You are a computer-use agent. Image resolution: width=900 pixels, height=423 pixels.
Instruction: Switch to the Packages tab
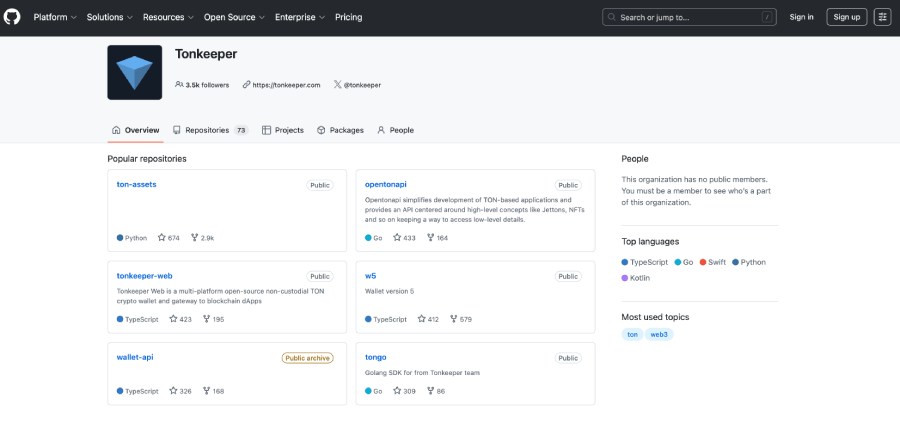point(340,130)
